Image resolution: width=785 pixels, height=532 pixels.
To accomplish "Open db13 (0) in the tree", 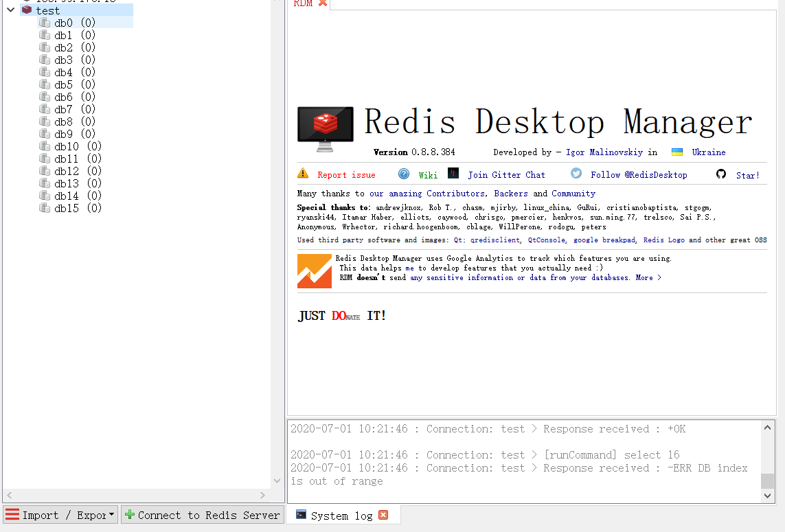I will pyautogui.click(x=78, y=183).
